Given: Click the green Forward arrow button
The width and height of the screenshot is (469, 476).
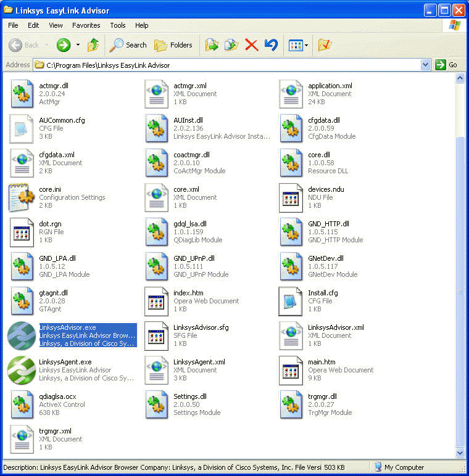Looking at the screenshot, I should click(x=64, y=45).
